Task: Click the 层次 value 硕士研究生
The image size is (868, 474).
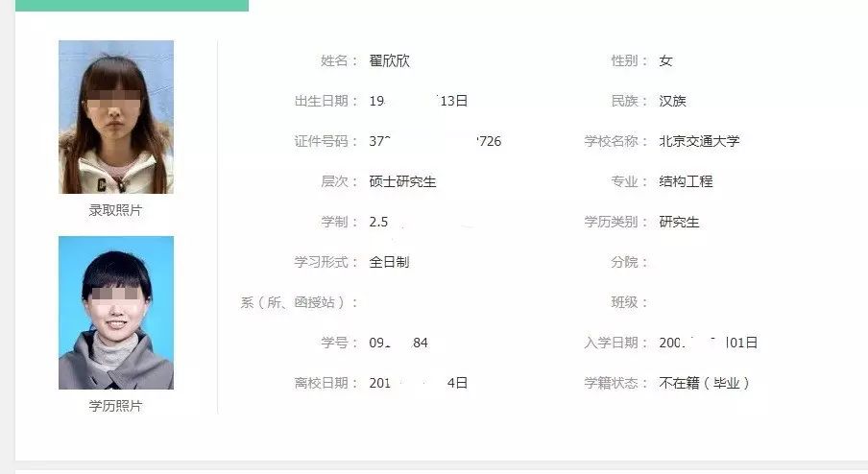Action: coord(402,181)
